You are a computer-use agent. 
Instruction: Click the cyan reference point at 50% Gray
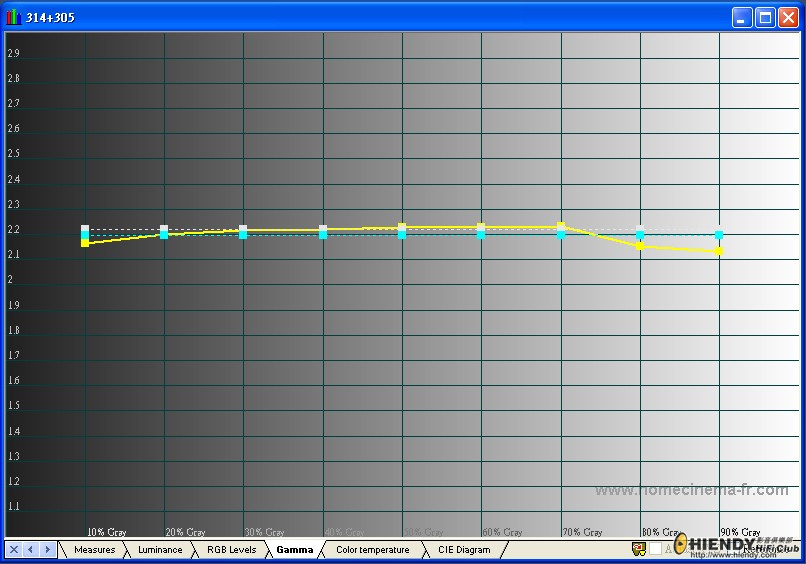(402, 235)
